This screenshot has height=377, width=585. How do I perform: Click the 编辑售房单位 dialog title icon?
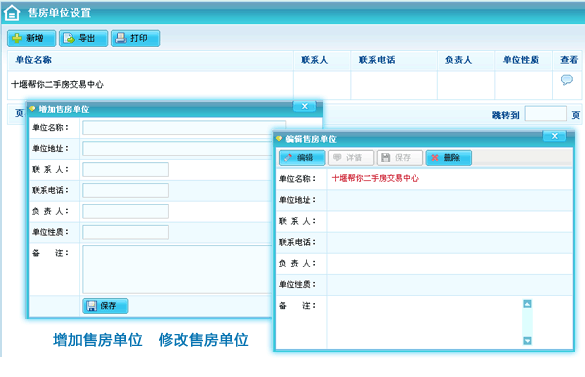pos(279,138)
